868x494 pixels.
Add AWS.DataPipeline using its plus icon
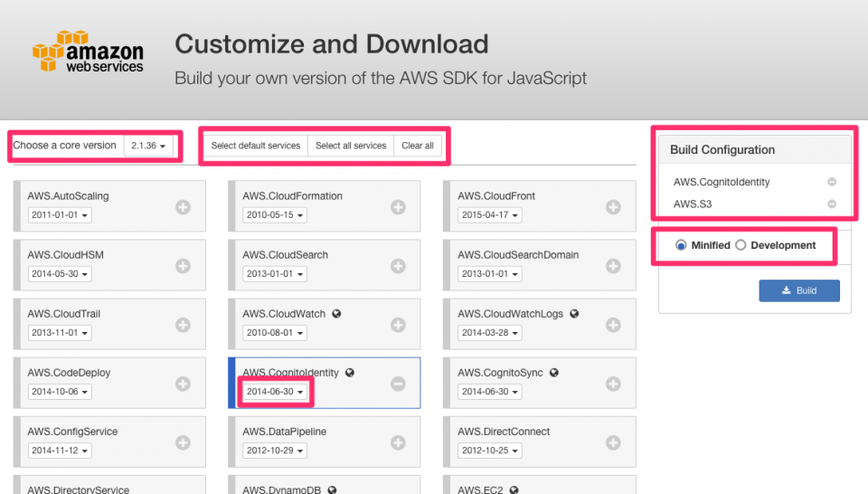click(x=398, y=442)
